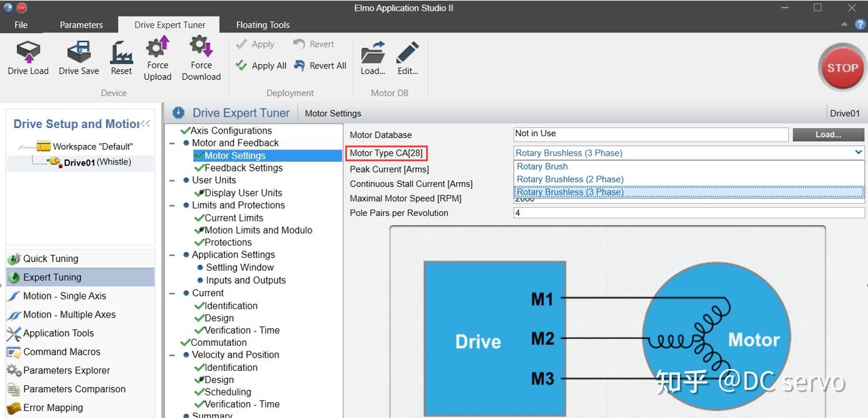Click the Reset drive icon
Screen dimensions: 868x418
[x=121, y=51]
